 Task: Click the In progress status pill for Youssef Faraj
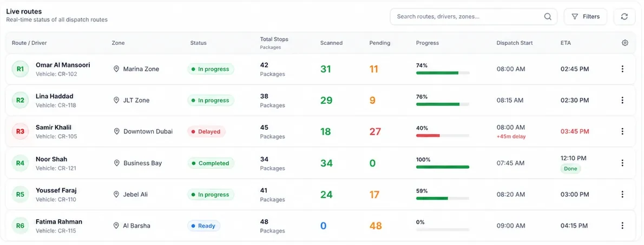[211, 195]
